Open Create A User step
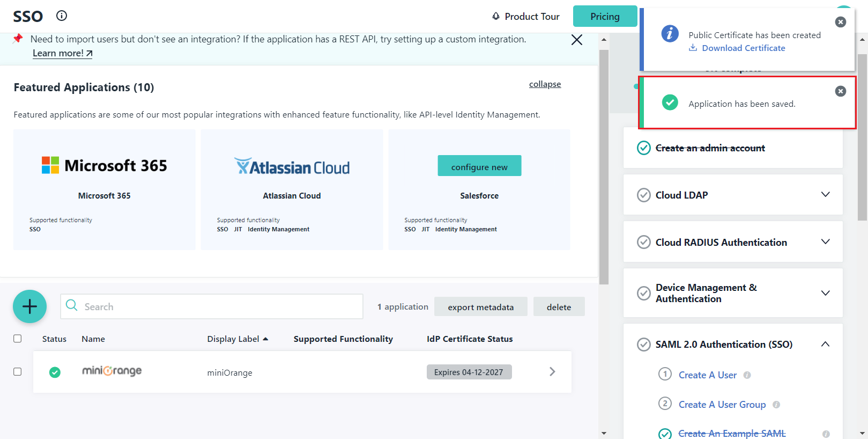 (708, 375)
